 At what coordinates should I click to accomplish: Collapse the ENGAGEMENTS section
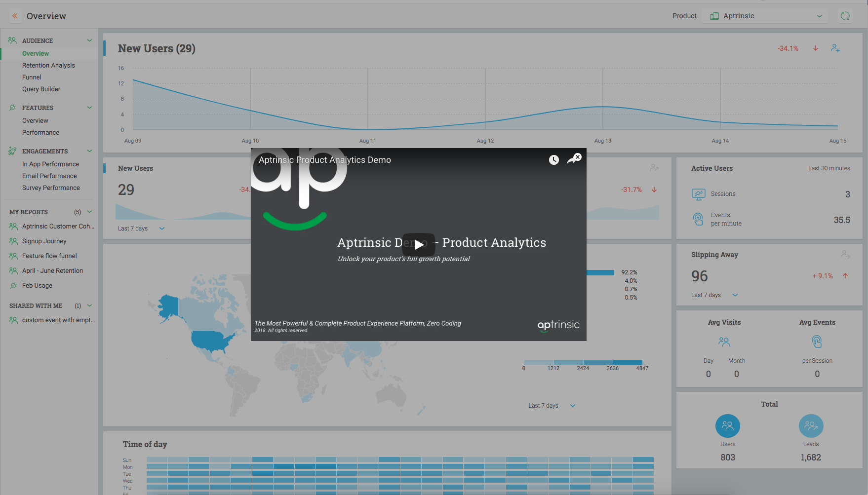click(89, 151)
